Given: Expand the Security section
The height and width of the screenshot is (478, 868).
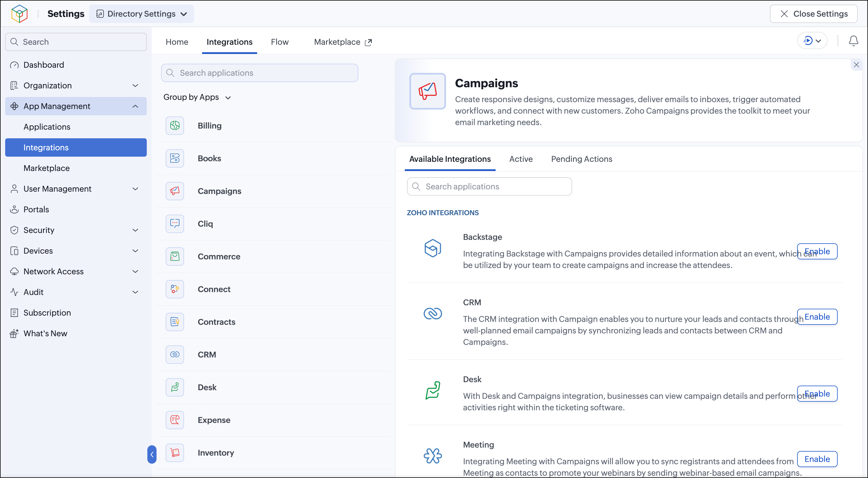Looking at the screenshot, I should point(135,230).
